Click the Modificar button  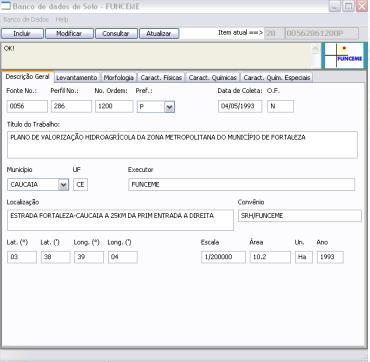click(69, 33)
